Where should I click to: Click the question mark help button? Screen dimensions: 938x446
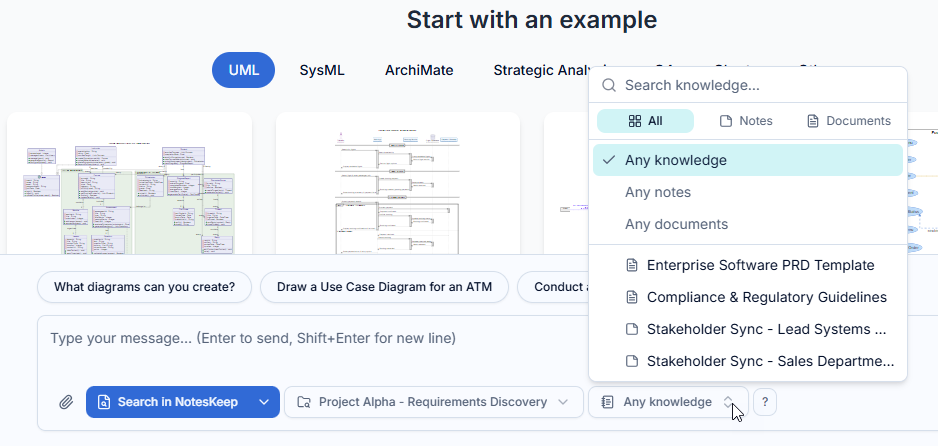click(x=765, y=402)
